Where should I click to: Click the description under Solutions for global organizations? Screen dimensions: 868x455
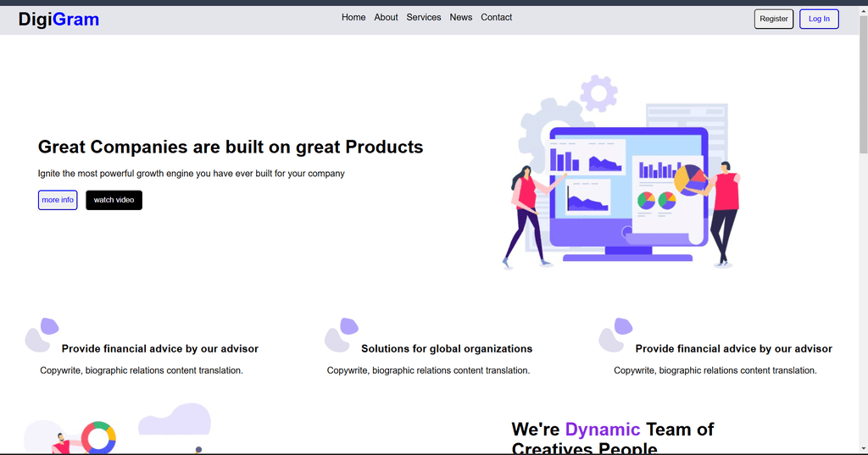click(x=428, y=370)
